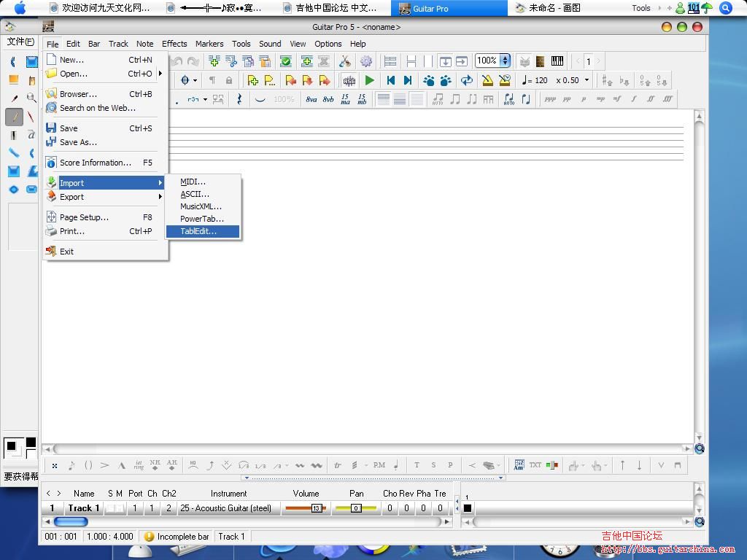Toggle the metronome
The image size is (747, 560).
(487, 80)
